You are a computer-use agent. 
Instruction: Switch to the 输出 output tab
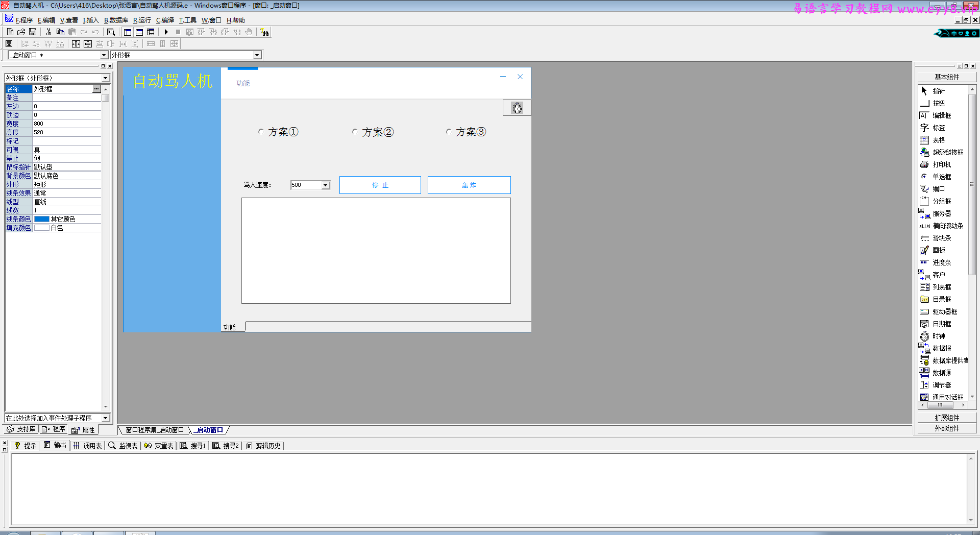pyautogui.click(x=55, y=445)
